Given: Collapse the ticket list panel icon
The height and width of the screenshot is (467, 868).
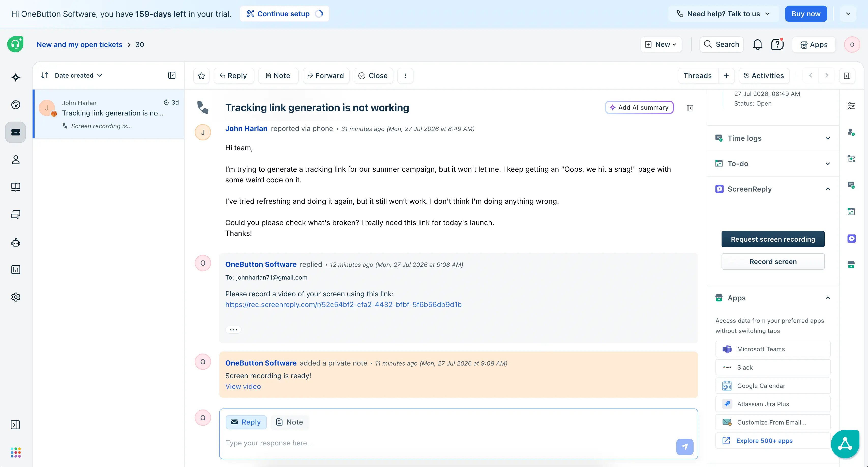Looking at the screenshot, I should pyautogui.click(x=172, y=75).
